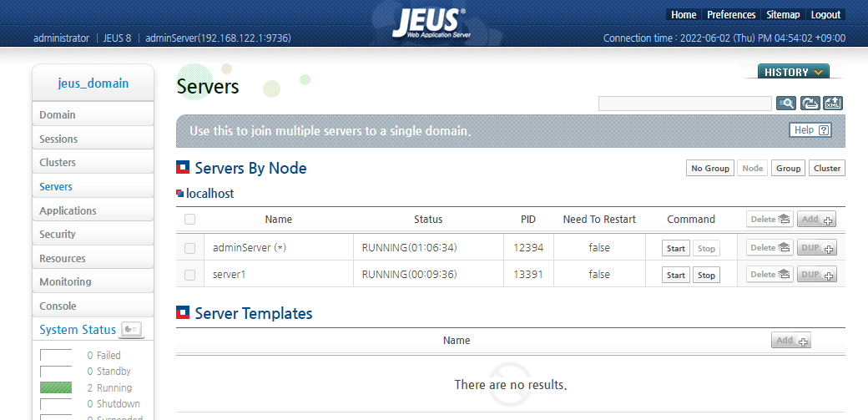The height and width of the screenshot is (420, 868).
Task: Select the No Group view button
Action: click(x=710, y=169)
